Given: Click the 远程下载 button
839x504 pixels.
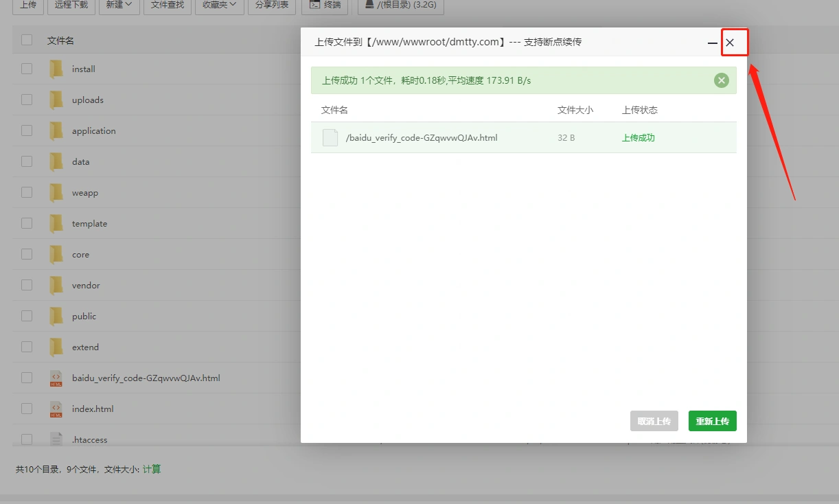Looking at the screenshot, I should click(71, 5).
